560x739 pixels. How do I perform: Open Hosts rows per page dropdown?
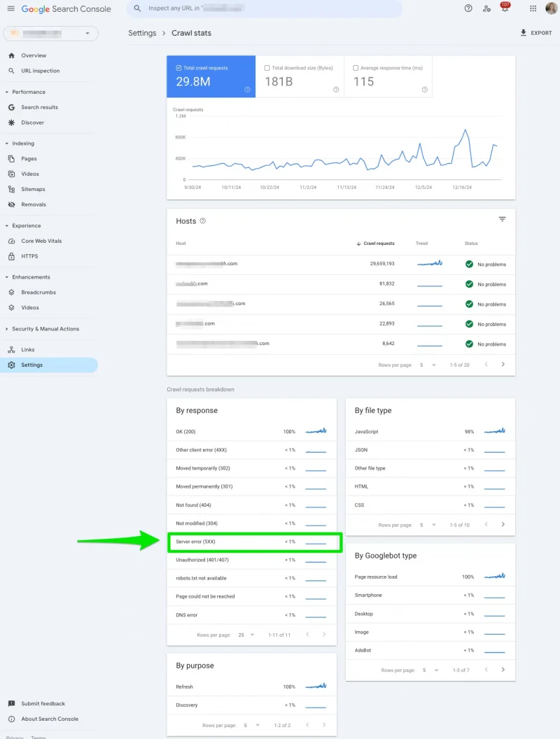[428, 365]
